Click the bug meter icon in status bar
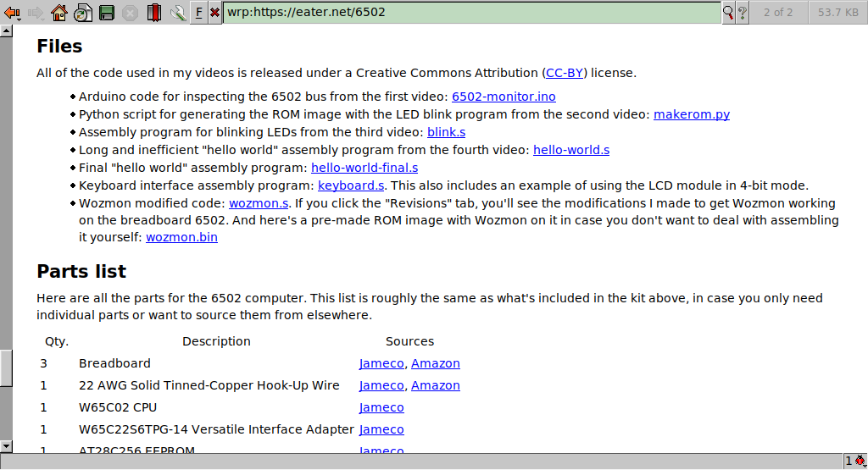Viewport: 868px width, 470px height. pos(860,461)
